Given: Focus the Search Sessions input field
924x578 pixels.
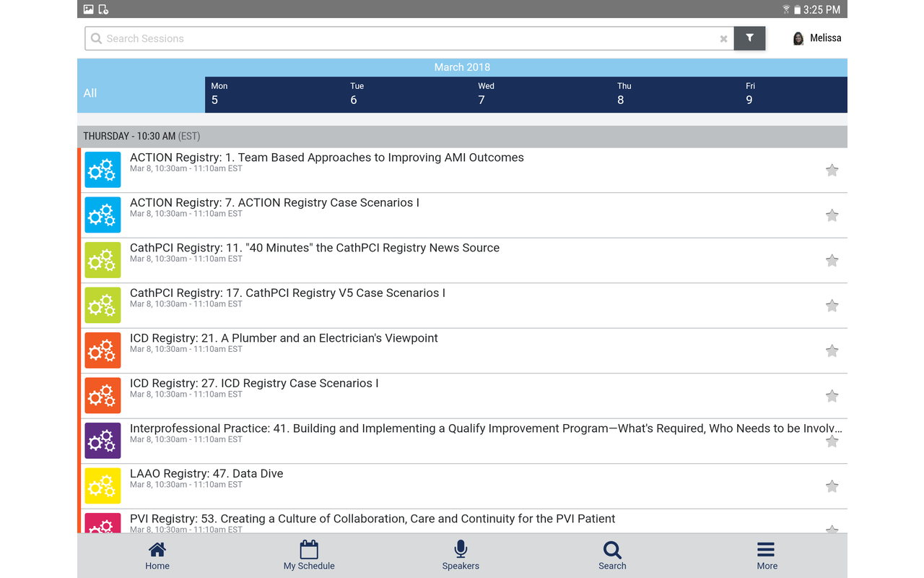Looking at the screenshot, I should coord(409,38).
